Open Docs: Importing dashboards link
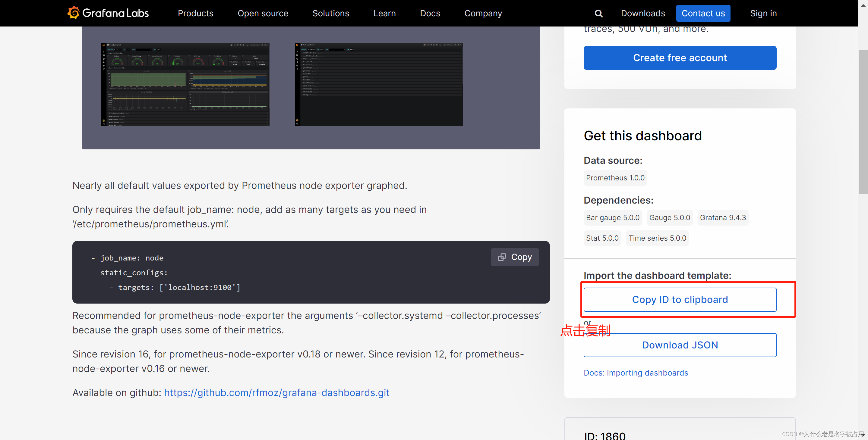 (636, 373)
